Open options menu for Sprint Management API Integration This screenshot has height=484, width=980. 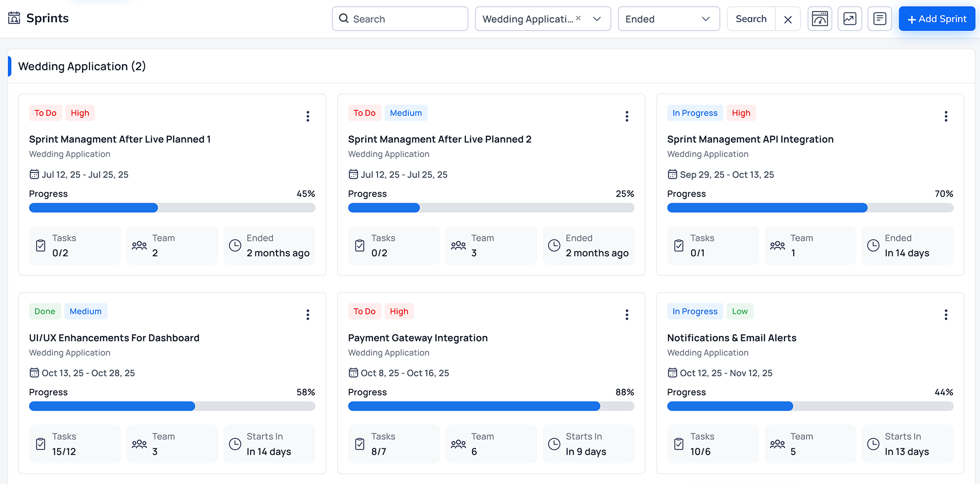[945, 116]
